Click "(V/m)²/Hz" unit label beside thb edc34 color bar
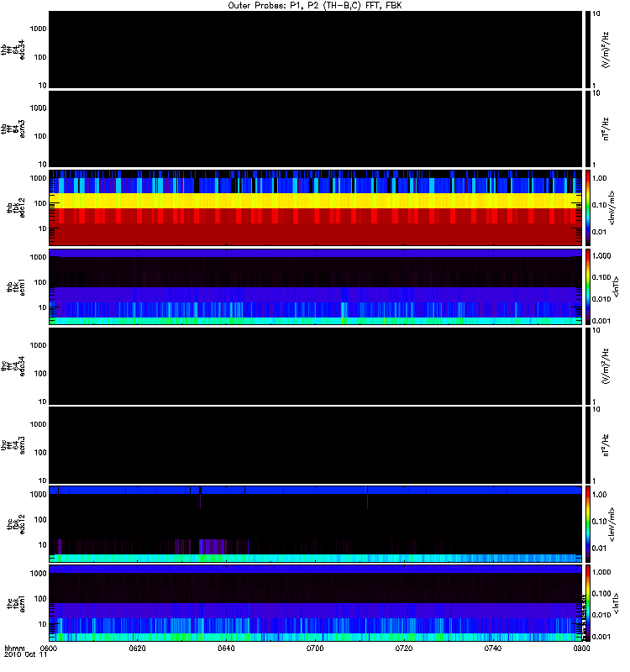The image size is (630, 672). point(605,50)
